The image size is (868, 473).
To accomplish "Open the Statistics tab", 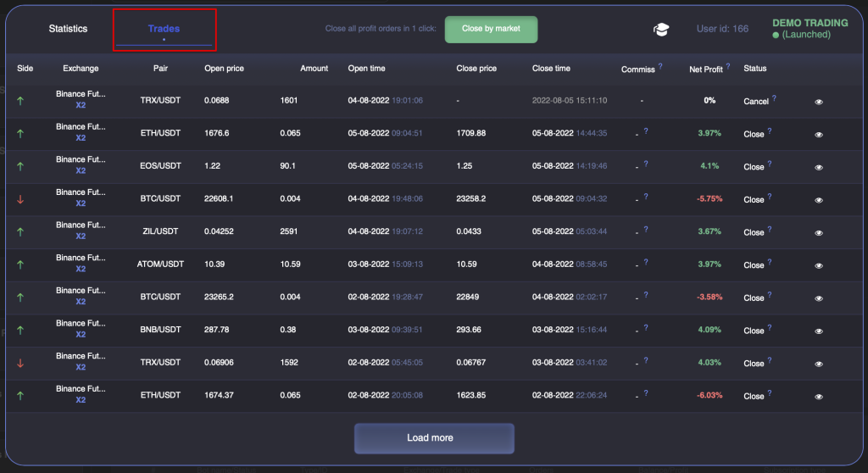I will 68,29.
